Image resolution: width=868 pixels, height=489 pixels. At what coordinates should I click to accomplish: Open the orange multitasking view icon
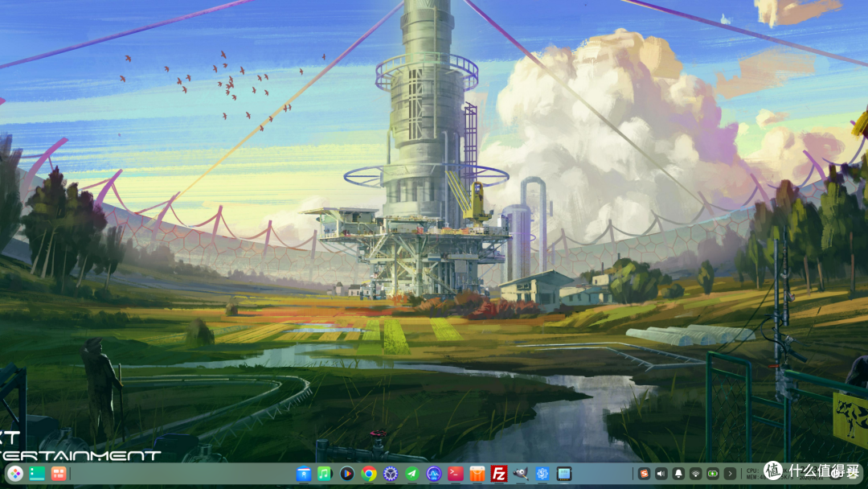click(58, 474)
